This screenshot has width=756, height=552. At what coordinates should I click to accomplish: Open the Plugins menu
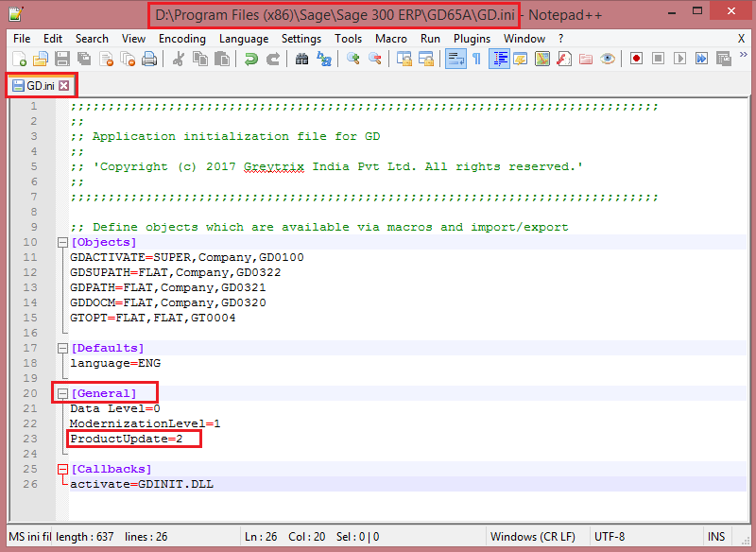(472, 39)
